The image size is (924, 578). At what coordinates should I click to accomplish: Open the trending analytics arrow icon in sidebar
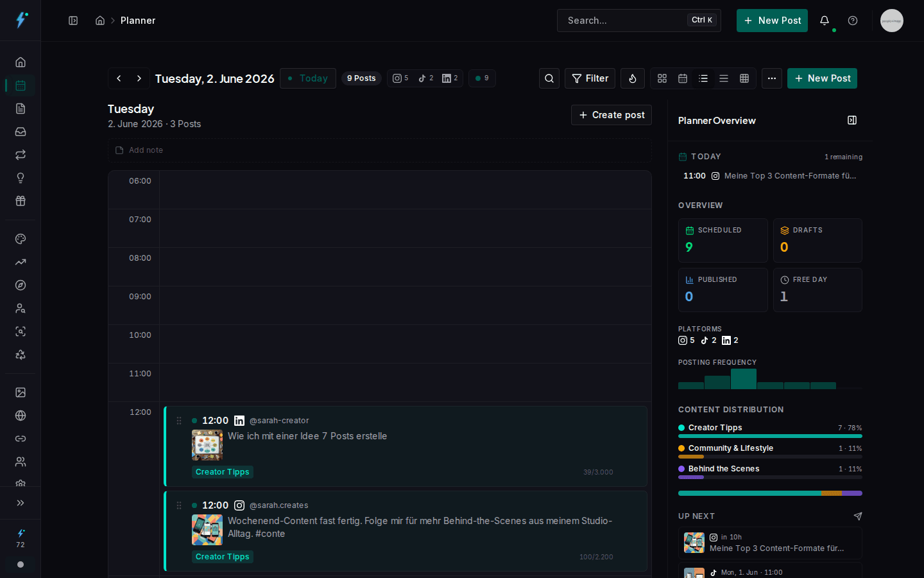tap(21, 262)
